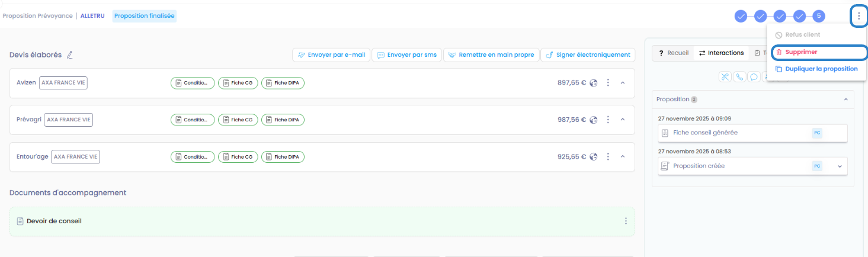Click Signer électroniquement button
The image size is (868, 257).
[x=588, y=54]
